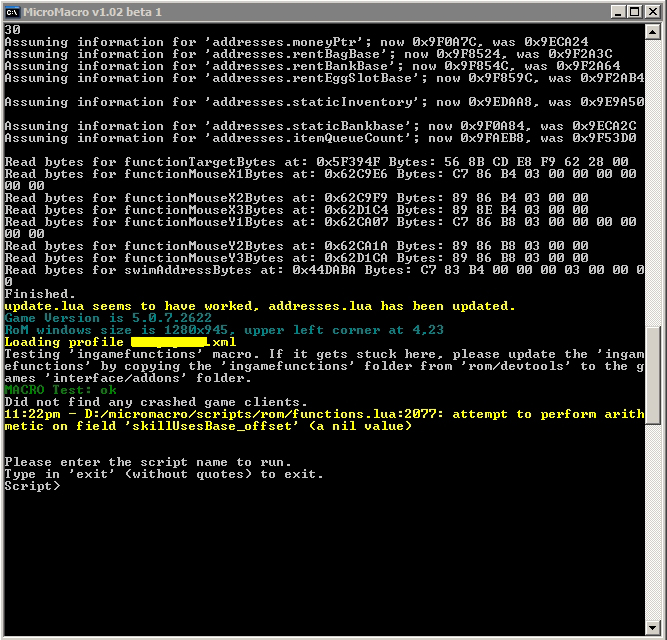The width and height of the screenshot is (667, 640).
Task: Click the scrollbar up arrow
Action: pyautogui.click(x=654, y=31)
